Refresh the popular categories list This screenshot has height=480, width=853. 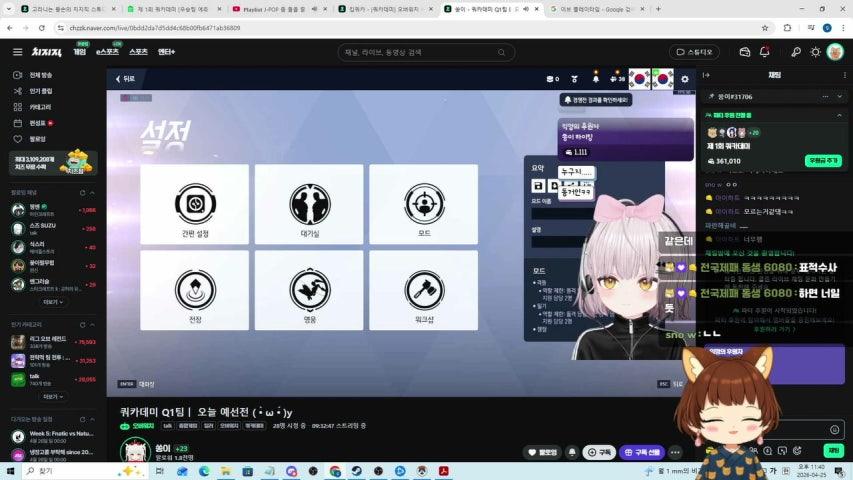tap(82, 324)
